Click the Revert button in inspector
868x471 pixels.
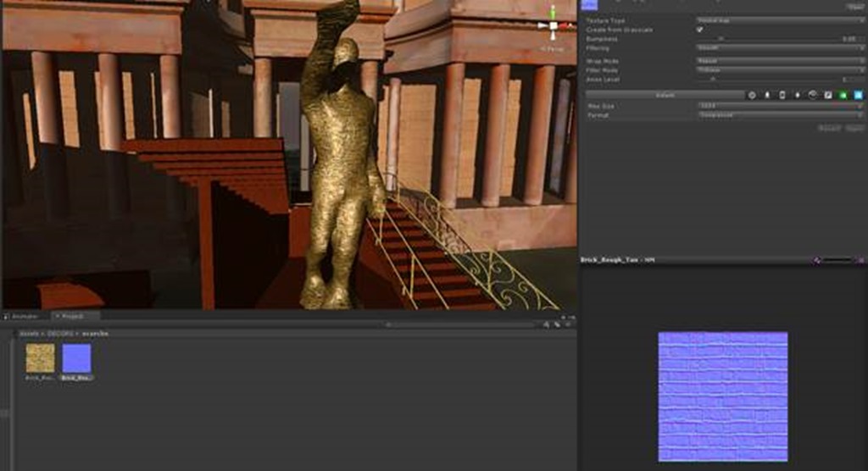coord(829,128)
